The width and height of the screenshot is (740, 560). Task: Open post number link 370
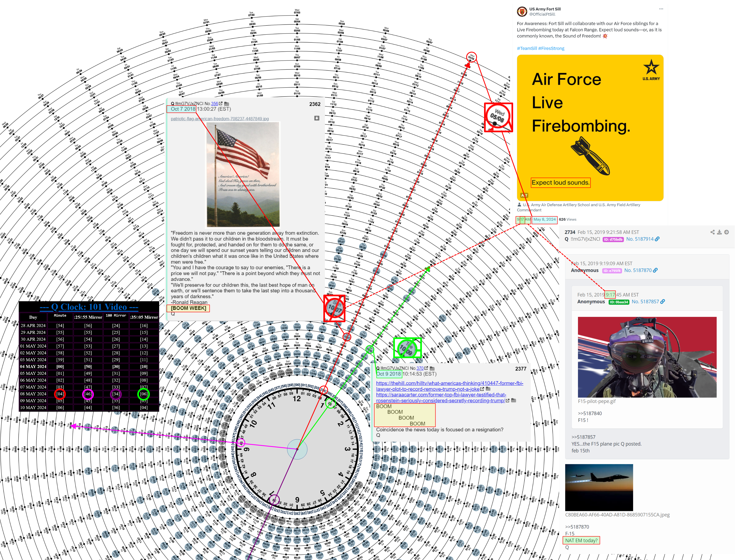pyautogui.click(x=420, y=368)
